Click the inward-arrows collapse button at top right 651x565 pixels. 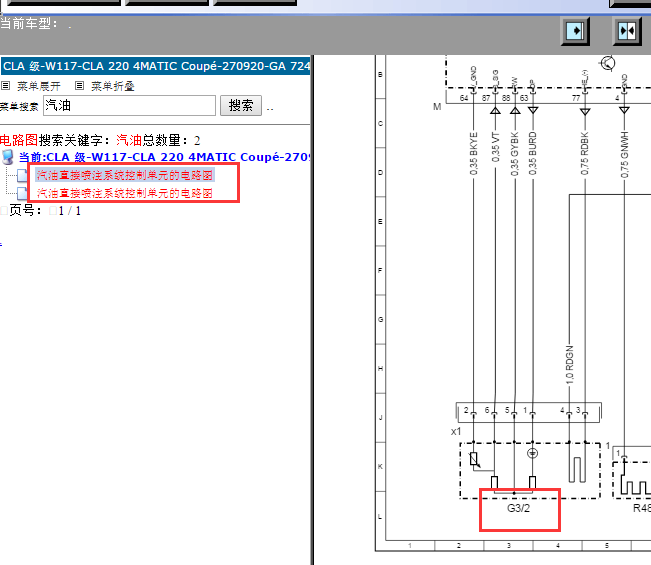pos(627,31)
